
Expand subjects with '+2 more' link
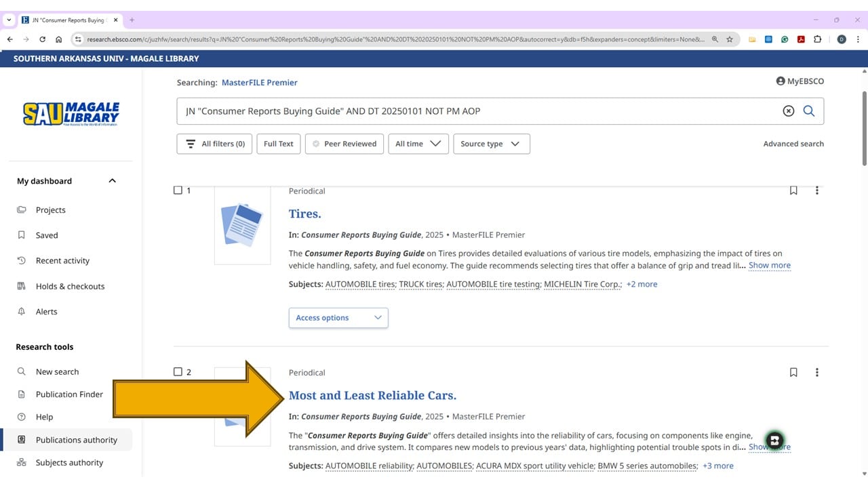click(x=642, y=284)
